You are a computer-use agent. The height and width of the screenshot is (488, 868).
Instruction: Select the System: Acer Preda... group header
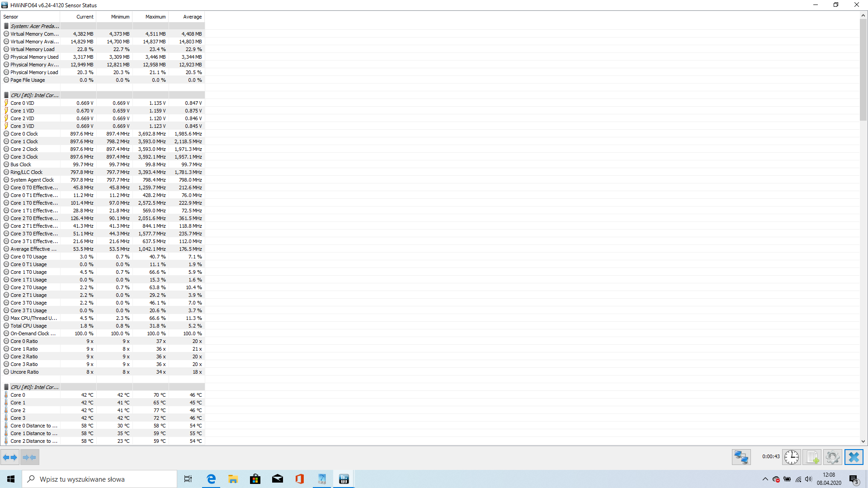pyautogui.click(x=103, y=26)
